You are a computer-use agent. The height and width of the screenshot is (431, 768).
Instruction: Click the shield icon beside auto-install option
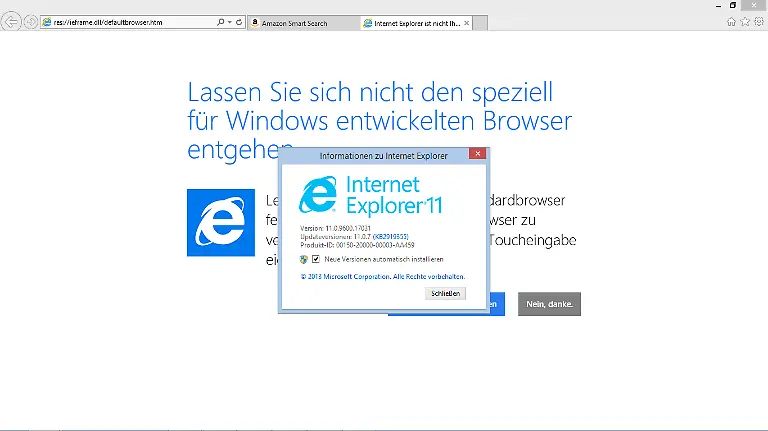304,259
